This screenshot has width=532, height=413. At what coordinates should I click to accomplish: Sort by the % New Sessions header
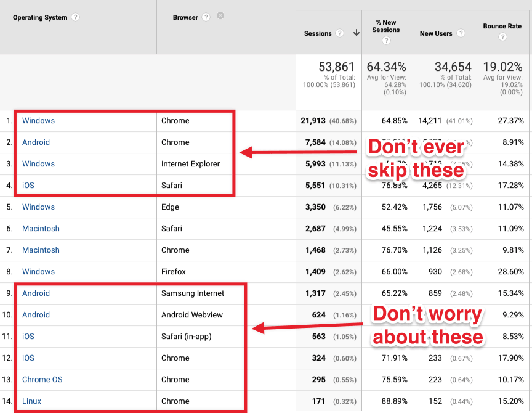pyautogui.click(x=386, y=26)
